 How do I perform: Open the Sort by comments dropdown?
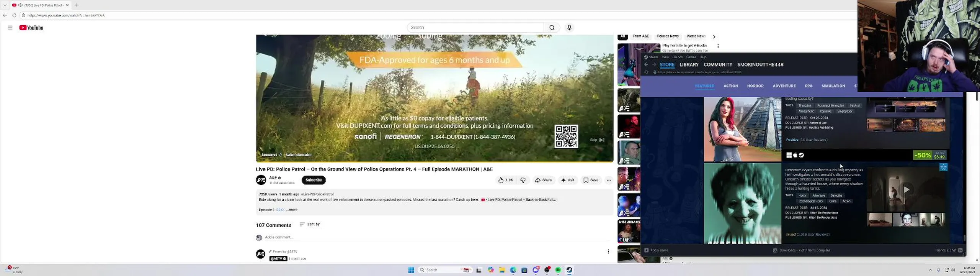(x=310, y=224)
